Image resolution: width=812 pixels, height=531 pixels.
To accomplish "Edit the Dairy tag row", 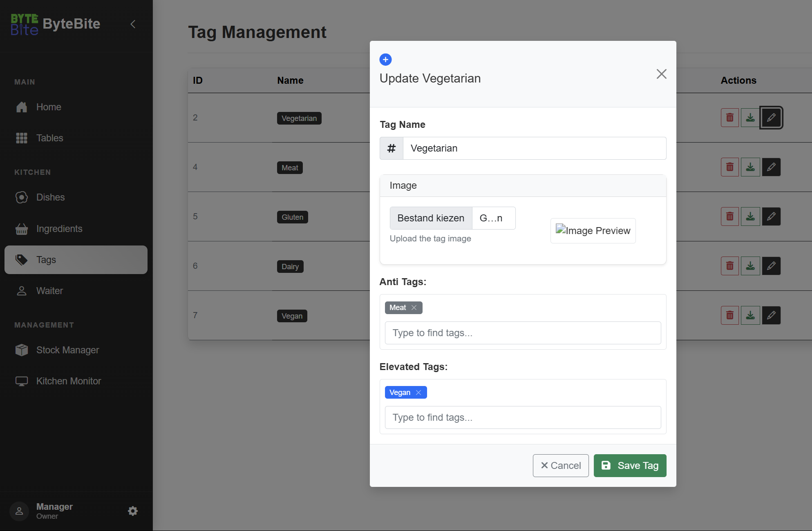I will 771,266.
